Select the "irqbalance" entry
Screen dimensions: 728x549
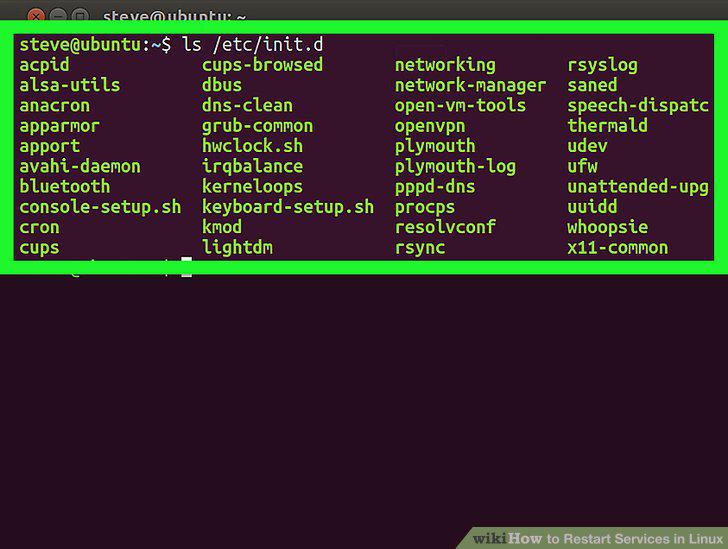pos(252,167)
